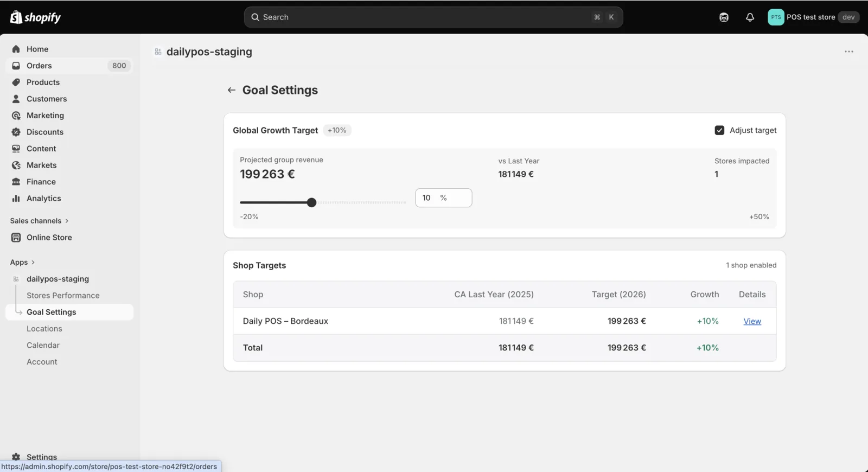Open the three-dot more actions menu
This screenshot has width=868, height=472.
pos(849,52)
